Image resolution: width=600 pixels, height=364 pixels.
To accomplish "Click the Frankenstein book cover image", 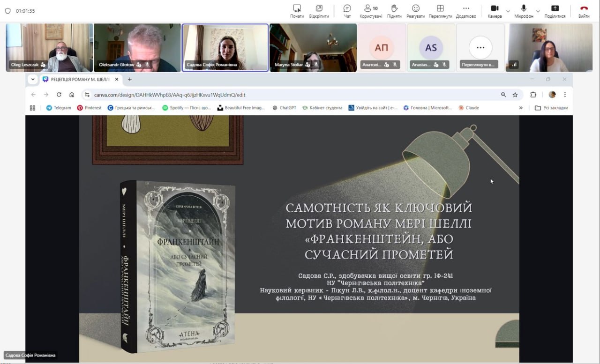I will pyautogui.click(x=178, y=266).
